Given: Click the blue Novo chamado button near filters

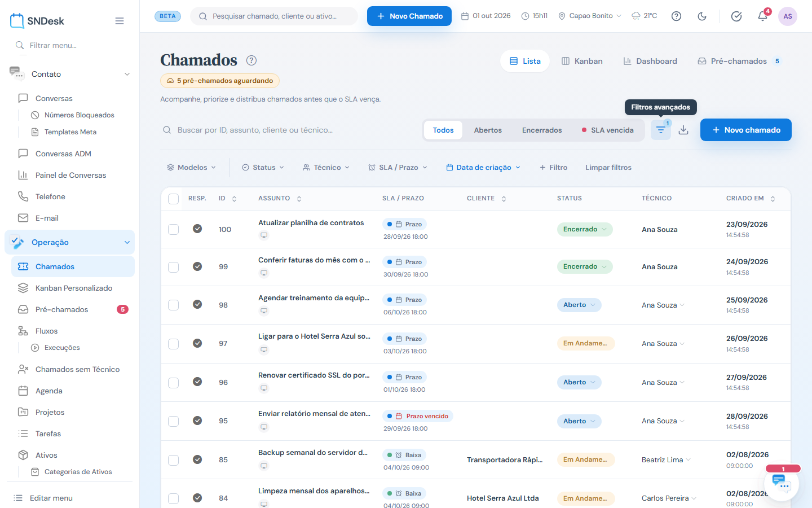Looking at the screenshot, I should 746,130.
